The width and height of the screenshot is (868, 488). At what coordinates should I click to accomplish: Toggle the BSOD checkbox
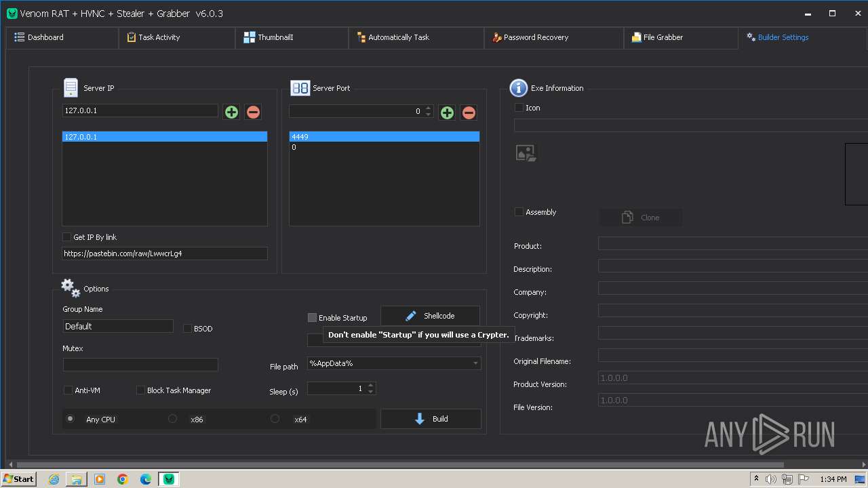pos(188,328)
